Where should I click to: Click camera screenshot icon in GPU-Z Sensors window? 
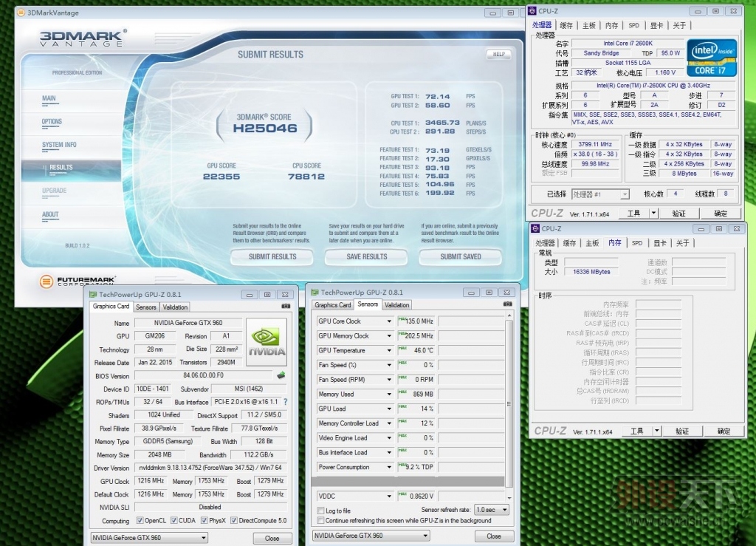508,304
